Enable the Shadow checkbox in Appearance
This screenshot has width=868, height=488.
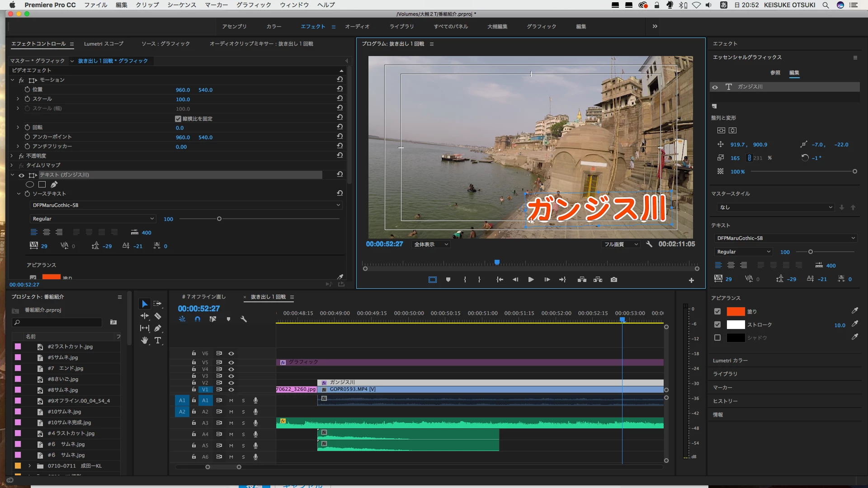[717, 338]
